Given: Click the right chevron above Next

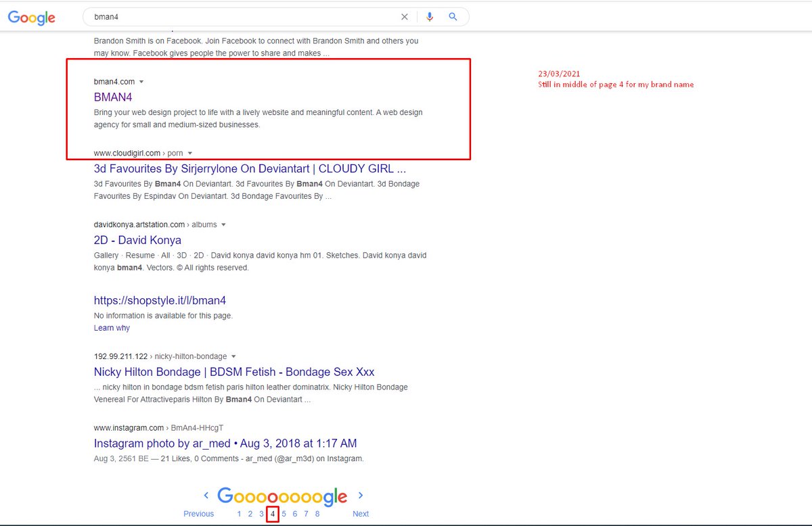Looking at the screenshot, I should pyautogui.click(x=361, y=496).
